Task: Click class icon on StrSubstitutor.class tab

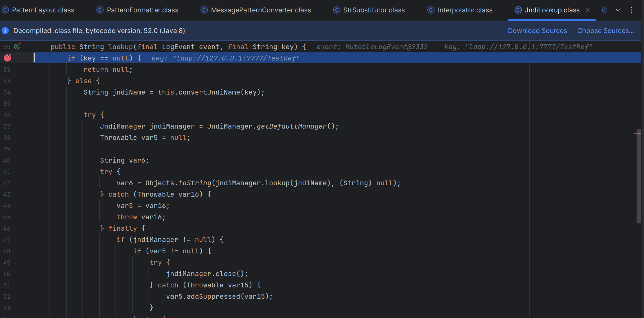Action: [x=337, y=10]
